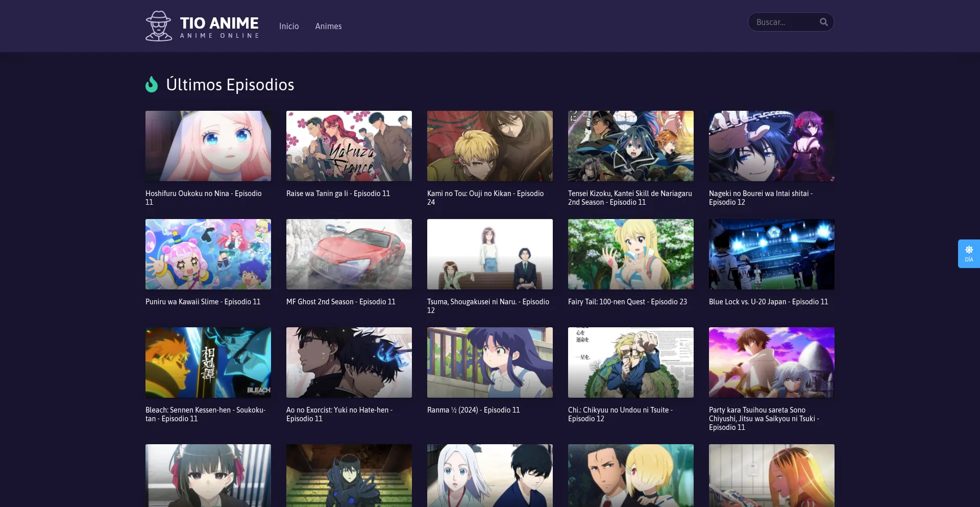Open Puniru wa Kawaii Slime thumbnail
Screen dimensions: 980x507
[x=208, y=254]
